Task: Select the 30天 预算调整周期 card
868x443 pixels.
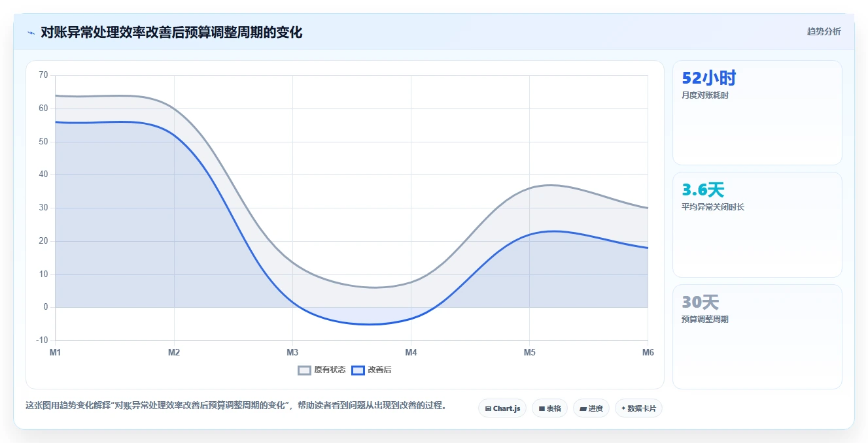Action: click(x=757, y=336)
